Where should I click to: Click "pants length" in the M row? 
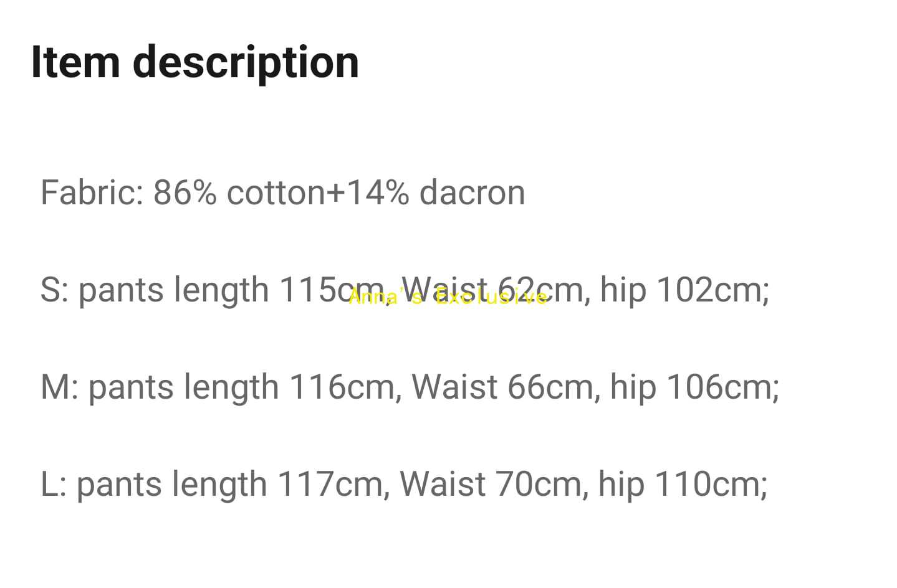(x=183, y=387)
